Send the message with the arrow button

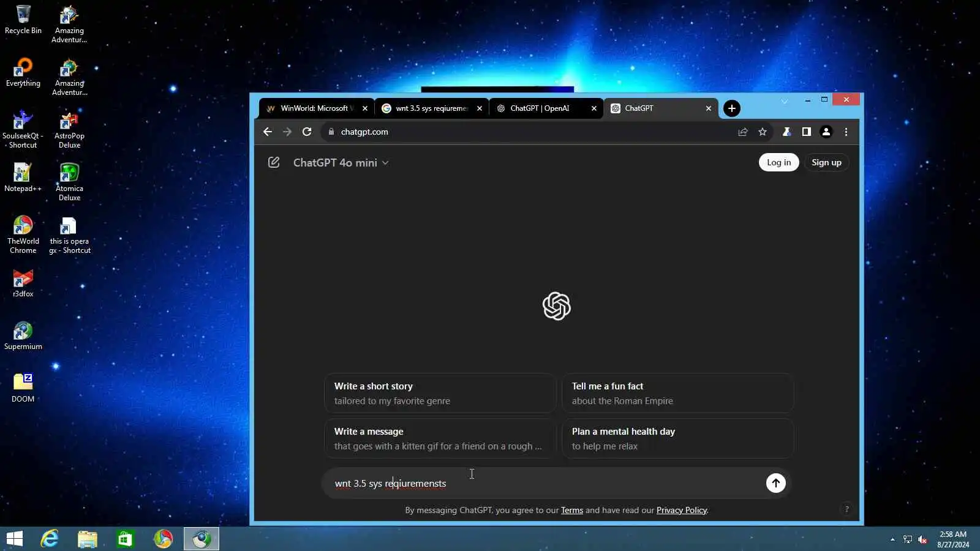(x=775, y=483)
